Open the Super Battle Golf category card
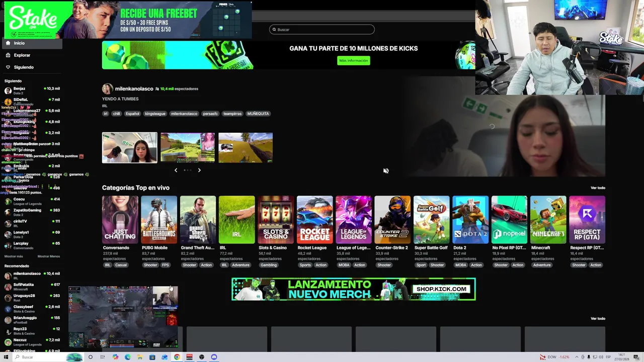Viewport: 644px width, 362px height. pyautogui.click(x=432, y=220)
